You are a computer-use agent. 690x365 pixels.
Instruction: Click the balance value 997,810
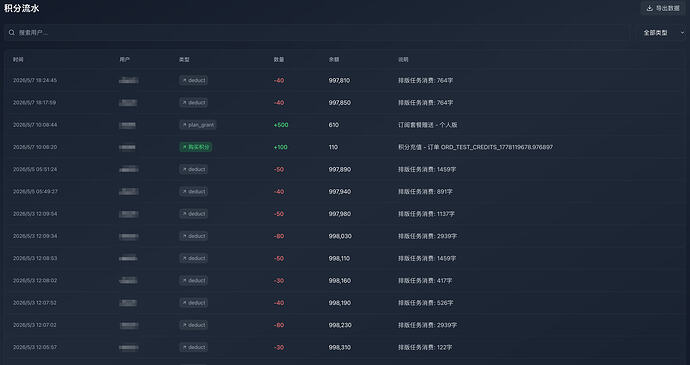pos(339,81)
